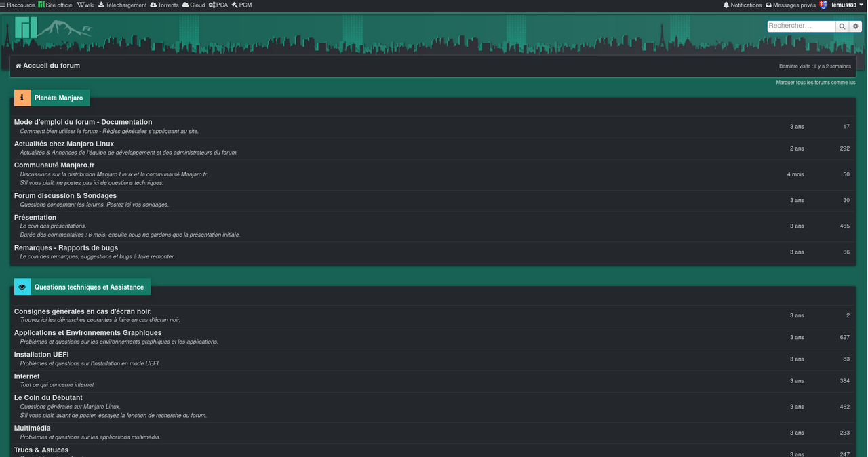The height and width of the screenshot is (457, 868).
Task: Click the 66 count of Remarques row
Action: pyautogui.click(x=846, y=252)
